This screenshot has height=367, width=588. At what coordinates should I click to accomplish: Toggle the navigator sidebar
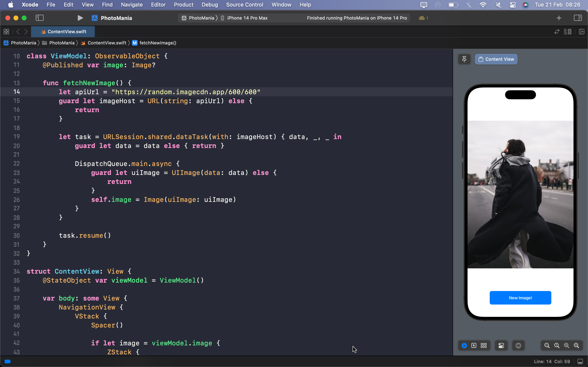coord(40,18)
